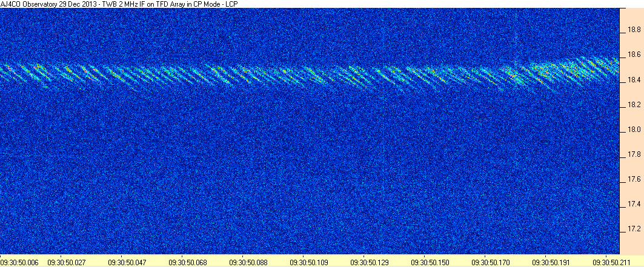
Task: Click the 18.0 frequency axis label
Action: 633,130
